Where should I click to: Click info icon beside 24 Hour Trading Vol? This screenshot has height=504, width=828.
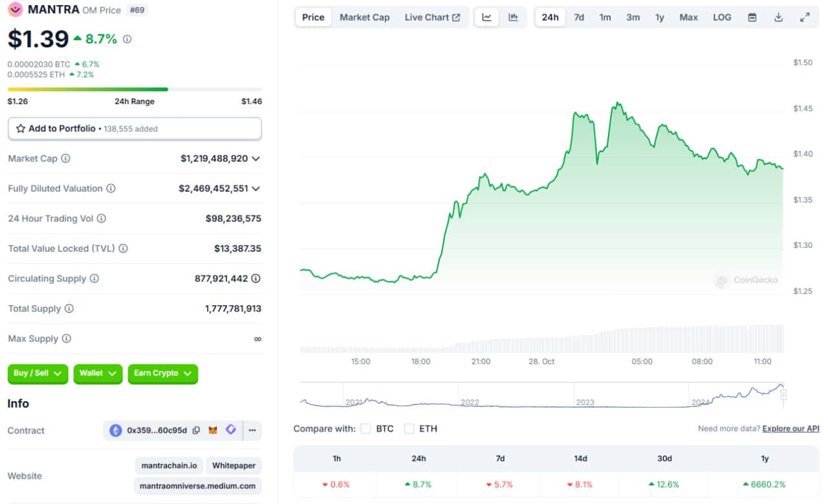pos(102,219)
